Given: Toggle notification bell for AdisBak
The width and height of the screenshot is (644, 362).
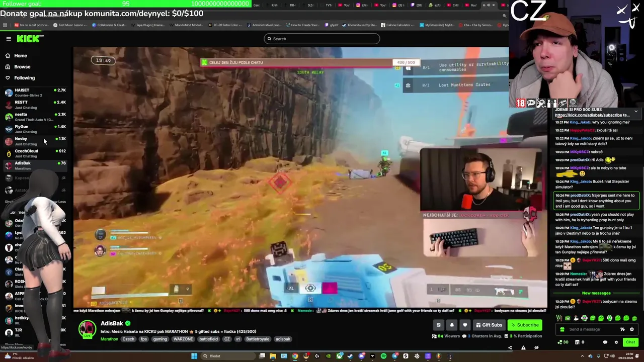Looking at the screenshot, I should [x=452, y=325].
